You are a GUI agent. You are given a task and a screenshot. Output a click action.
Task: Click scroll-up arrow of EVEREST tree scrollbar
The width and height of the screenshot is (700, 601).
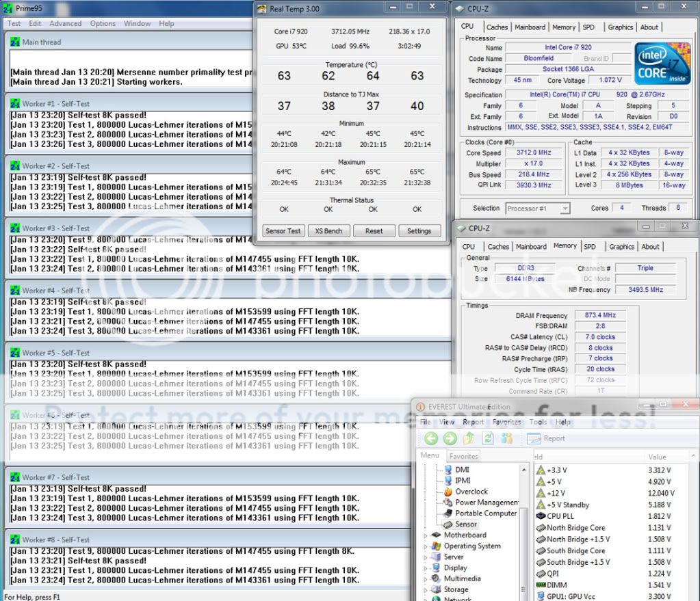tap(523, 469)
